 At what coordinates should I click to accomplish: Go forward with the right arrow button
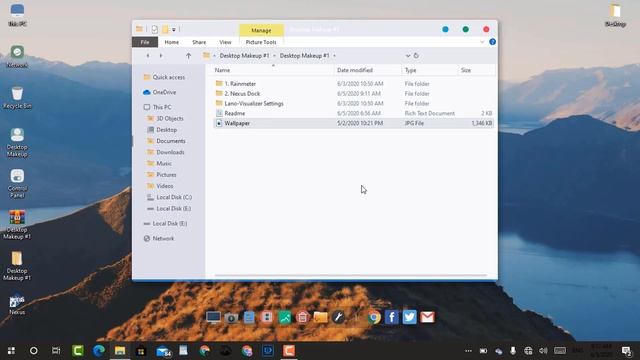161,56
